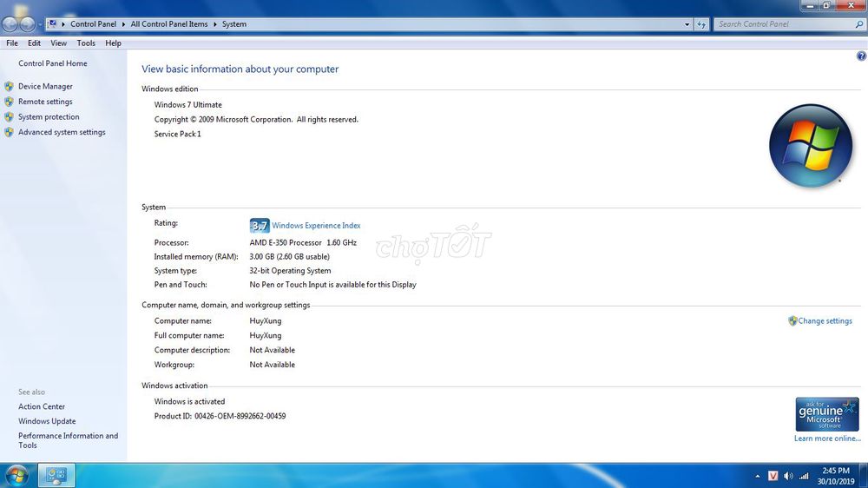Click the Control Panel taskbar button
Viewport: 868px width, 488px height.
pyautogui.click(x=56, y=475)
